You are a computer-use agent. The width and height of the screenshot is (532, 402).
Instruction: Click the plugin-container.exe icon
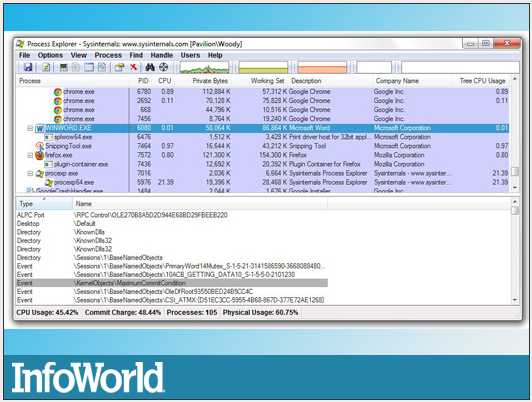(49, 165)
